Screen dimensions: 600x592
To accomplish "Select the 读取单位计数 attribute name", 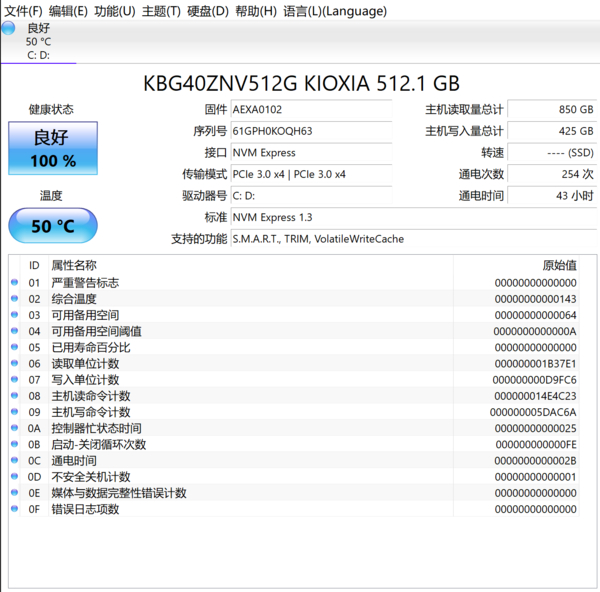I will [85, 364].
